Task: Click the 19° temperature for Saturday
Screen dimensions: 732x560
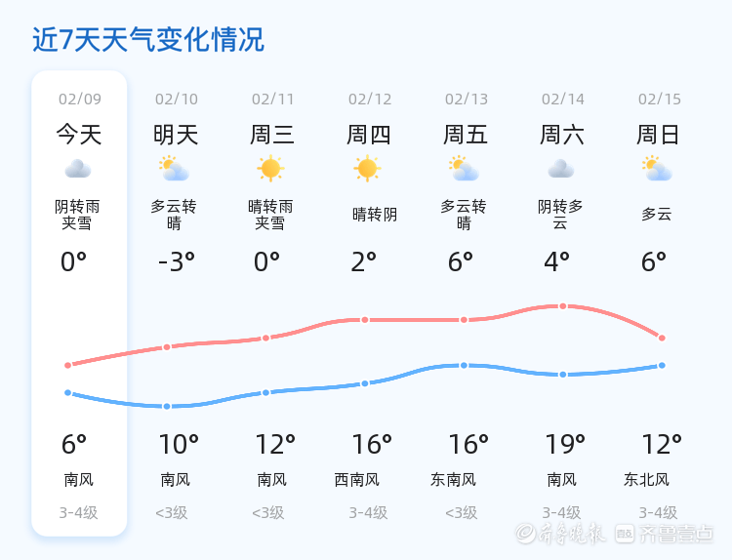Action: click(564, 445)
